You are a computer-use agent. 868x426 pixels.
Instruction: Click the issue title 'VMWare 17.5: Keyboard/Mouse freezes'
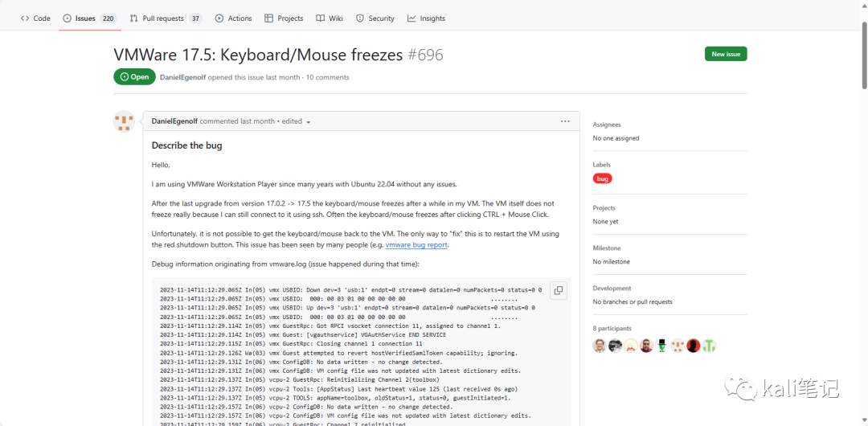259,55
